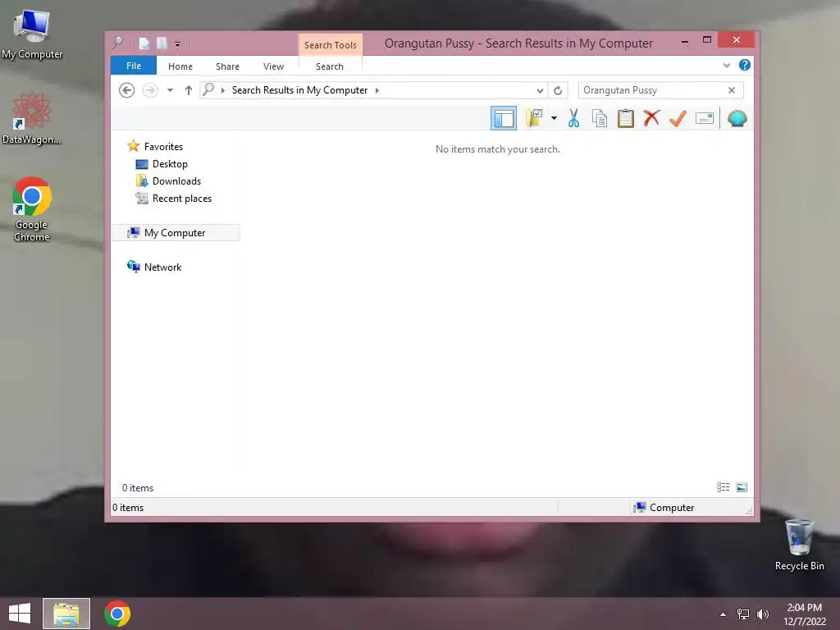Screen dimensions: 840x630
Task: Click the orange checkmark Properties icon
Action: click(x=678, y=118)
